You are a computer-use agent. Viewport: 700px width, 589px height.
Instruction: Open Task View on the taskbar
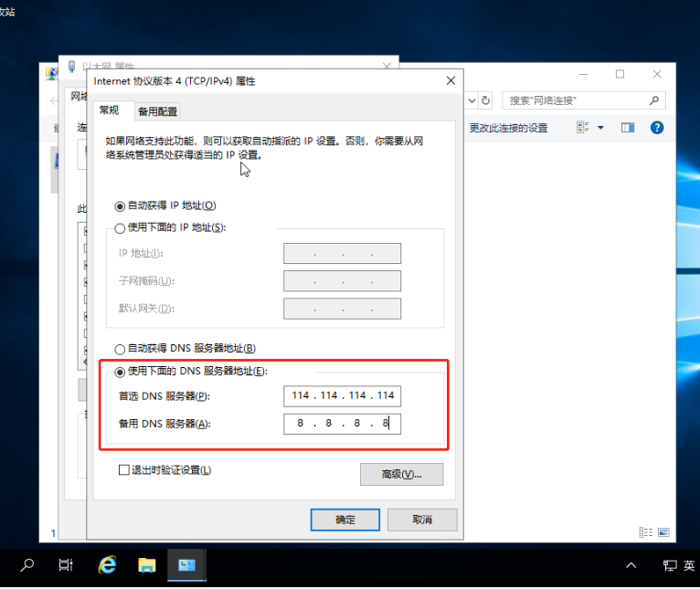click(66, 565)
